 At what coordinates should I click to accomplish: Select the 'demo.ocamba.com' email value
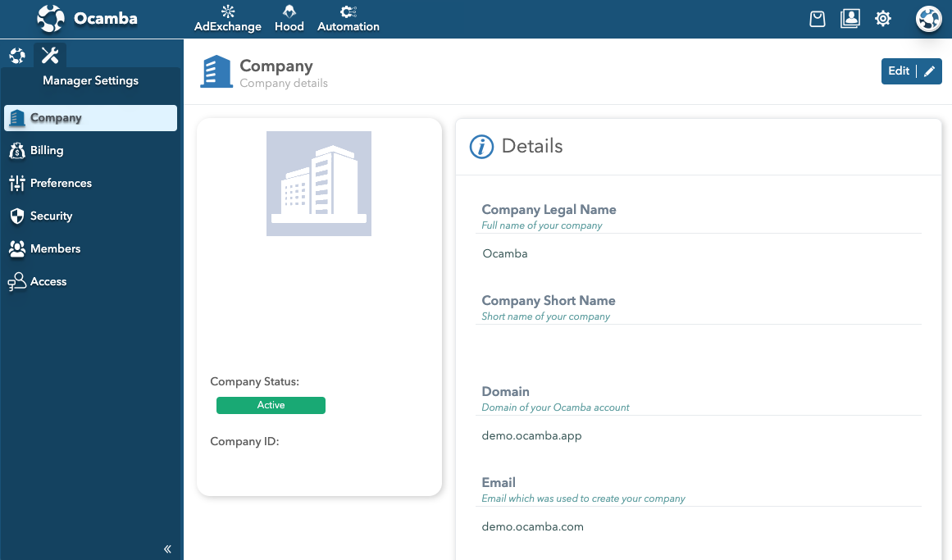point(532,526)
